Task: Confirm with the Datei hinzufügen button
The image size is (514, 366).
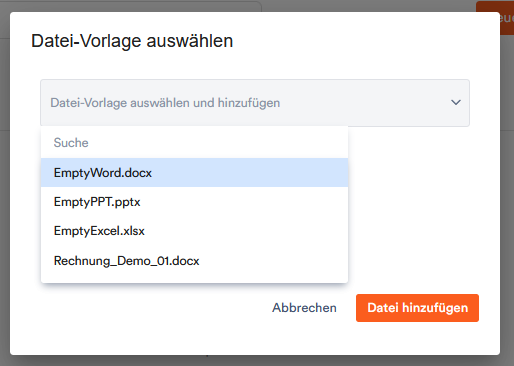Action: point(417,308)
